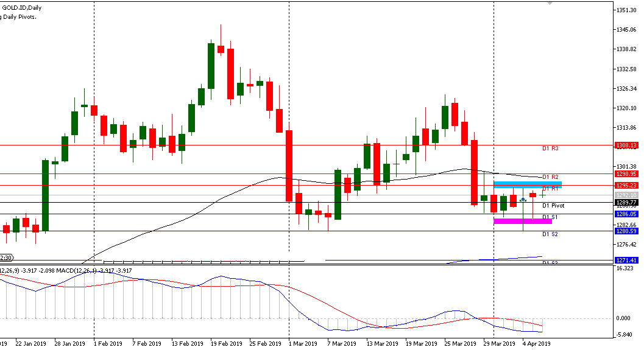Click the 19 Feb 2019 date label
The image size is (644, 350).
tap(225, 344)
